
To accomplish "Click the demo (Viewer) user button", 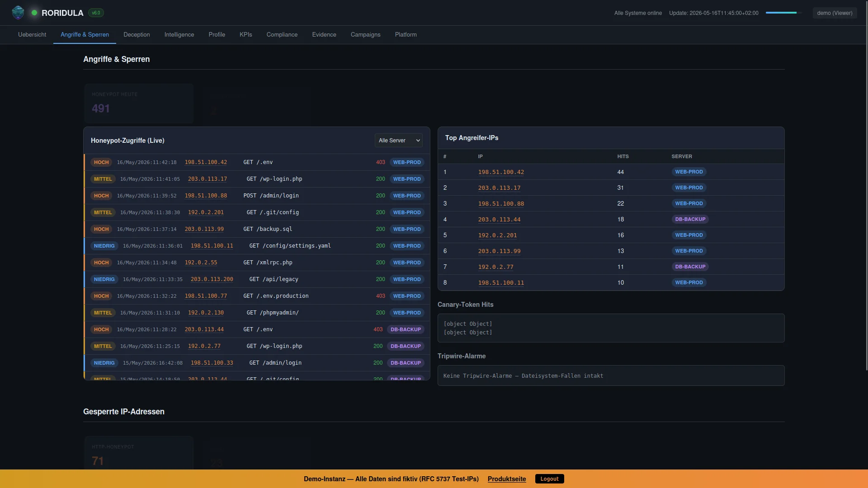I will pyautogui.click(x=835, y=13).
